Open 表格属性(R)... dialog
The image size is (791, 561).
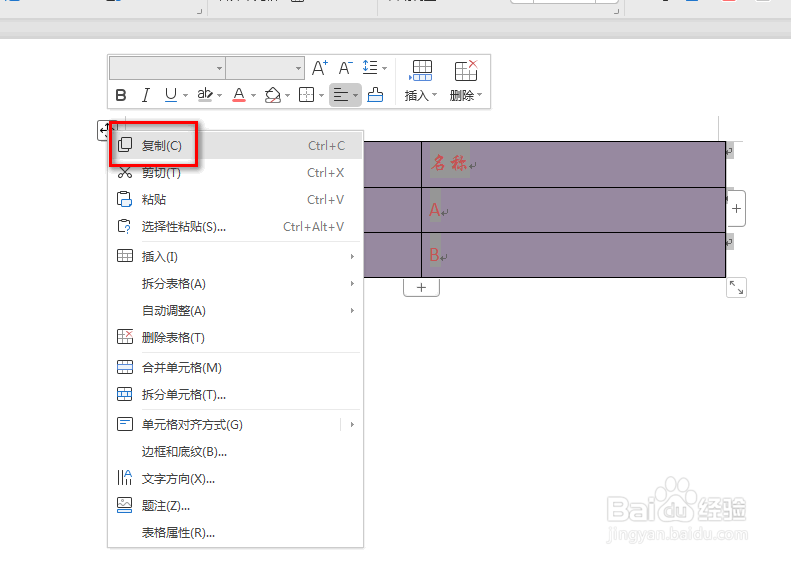coord(236,533)
